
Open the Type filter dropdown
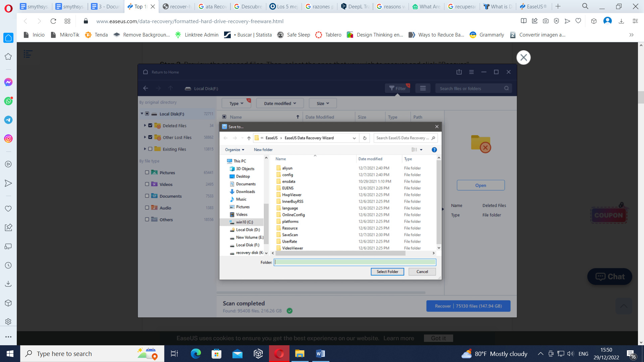click(236, 103)
